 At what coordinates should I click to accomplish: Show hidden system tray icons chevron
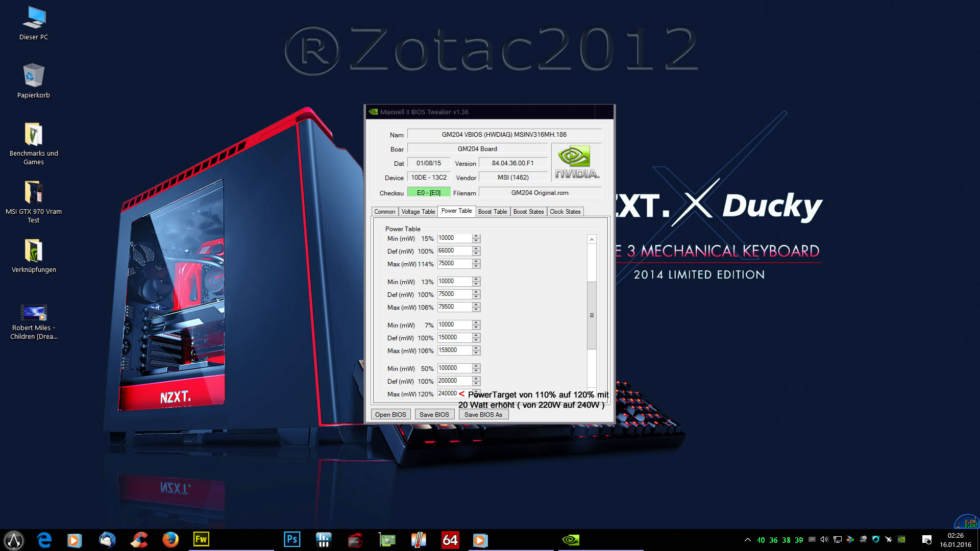[747, 540]
